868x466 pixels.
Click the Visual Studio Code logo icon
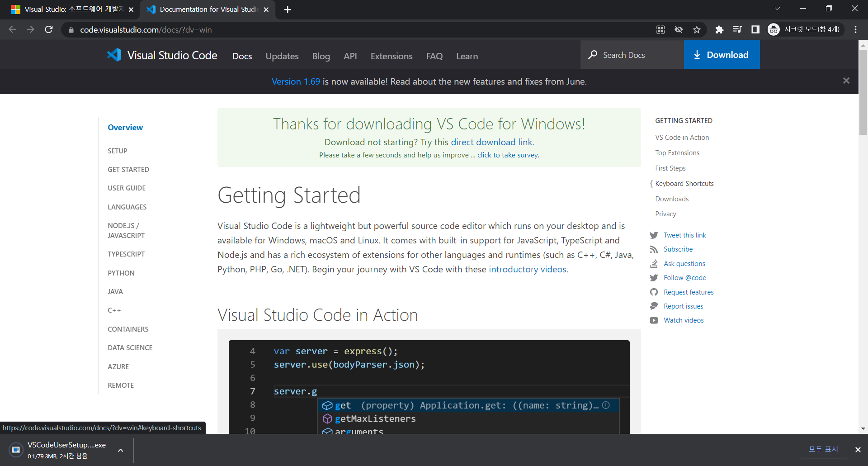tap(114, 55)
